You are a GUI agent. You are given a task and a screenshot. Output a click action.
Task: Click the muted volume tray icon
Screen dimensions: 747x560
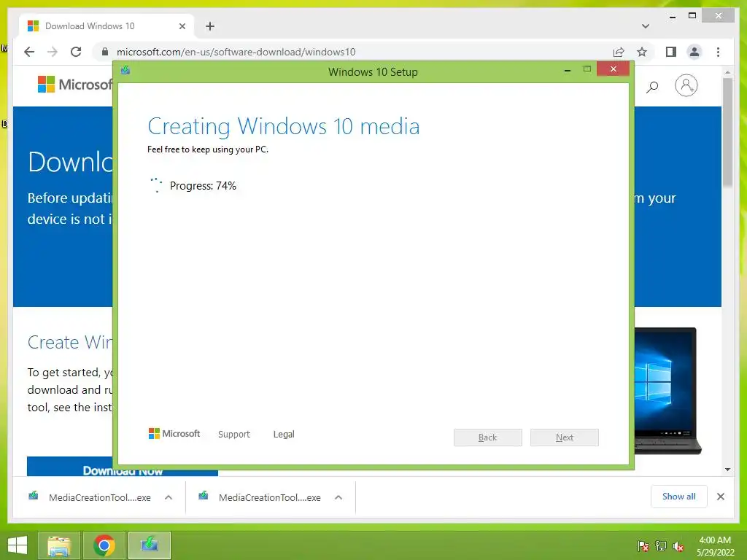678,546
